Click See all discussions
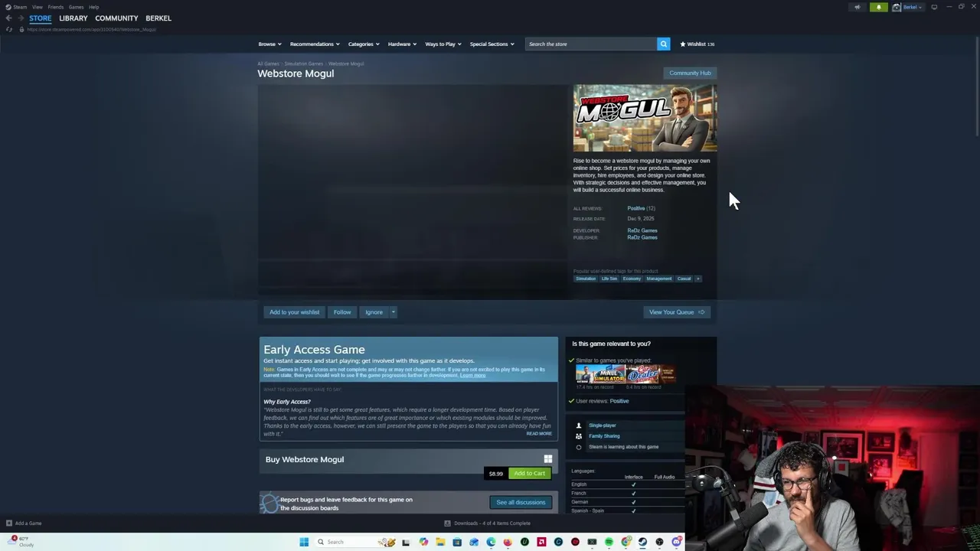 pyautogui.click(x=521, y=503)
